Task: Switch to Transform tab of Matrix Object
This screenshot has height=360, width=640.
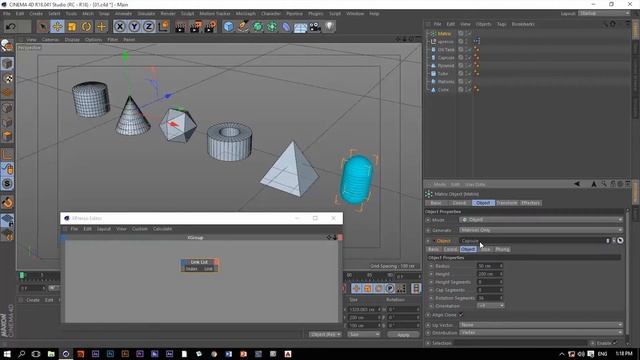Action: pyautogui.click(x=507, y=203)
